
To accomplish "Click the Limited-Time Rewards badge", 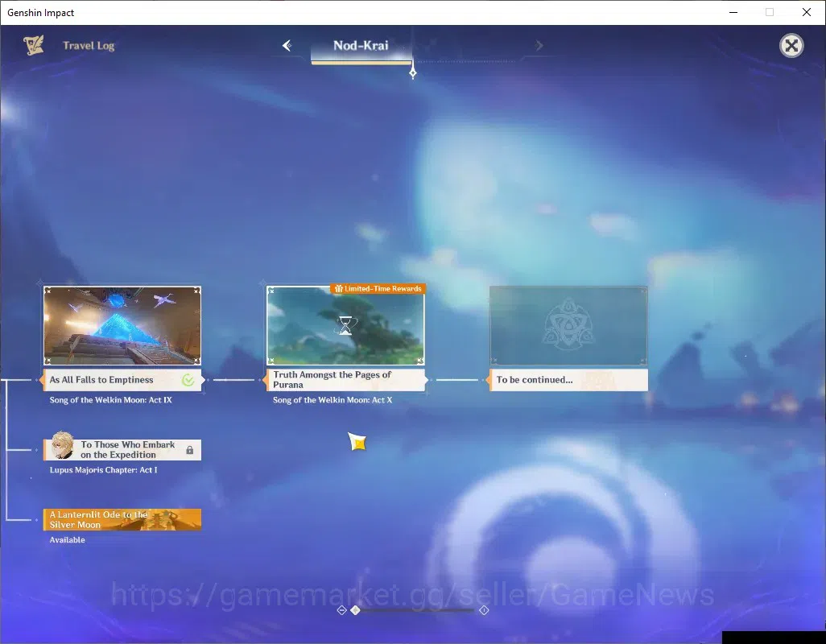I will tap(378, 288).
